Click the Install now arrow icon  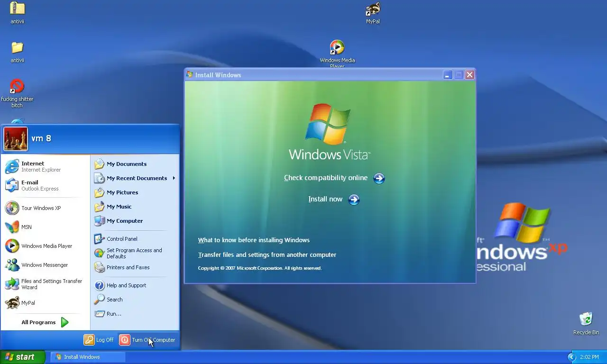[354, 200]
